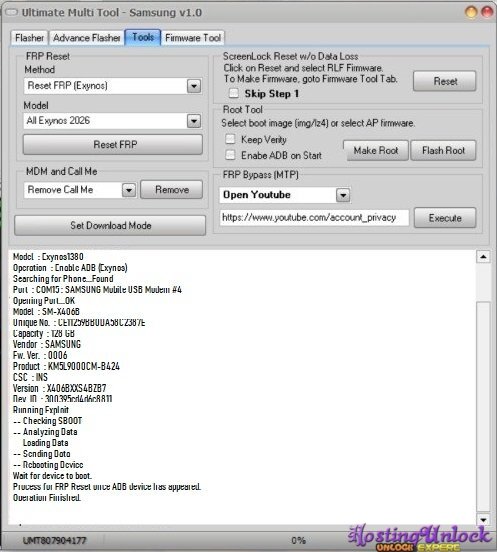
Task: Open the Firmware Tool tab
Action: point(193,37)
